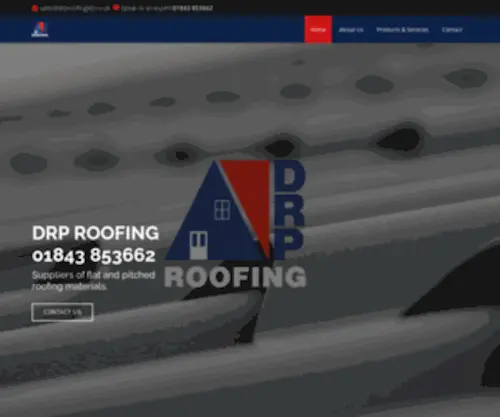Open the Contact page from navigation
500x417 pixels.
452,30
